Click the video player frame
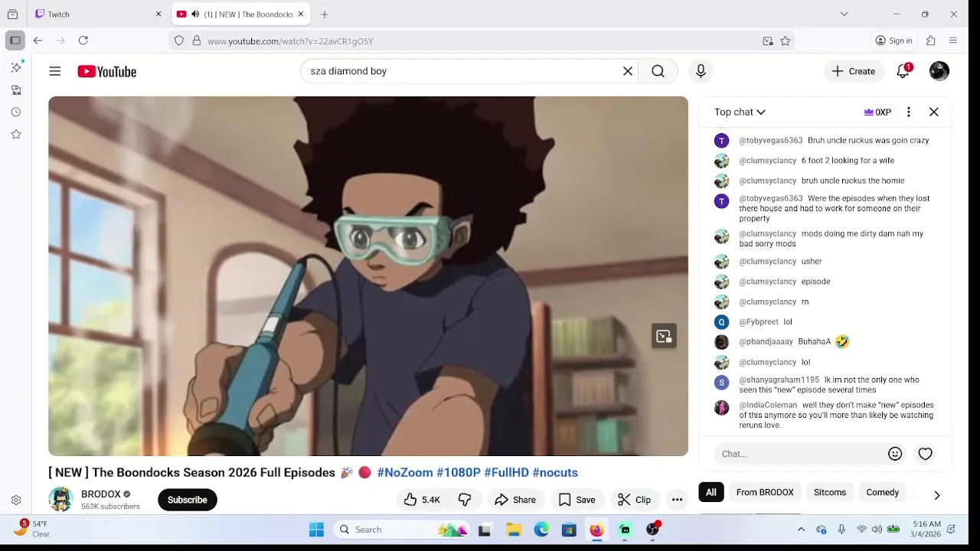 point(368,276)
